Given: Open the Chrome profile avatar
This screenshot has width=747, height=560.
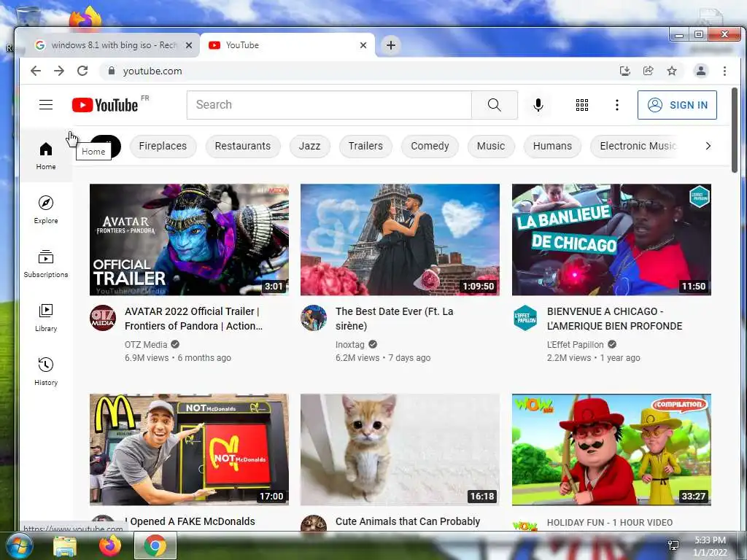Looking at the screenshot, I should 701,71.
